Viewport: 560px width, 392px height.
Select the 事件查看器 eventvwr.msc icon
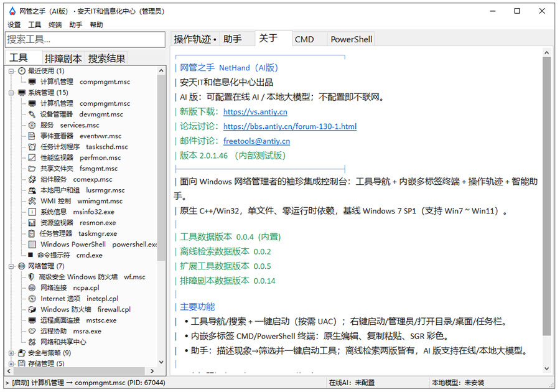pyautogui.click(x=32, y=136)
